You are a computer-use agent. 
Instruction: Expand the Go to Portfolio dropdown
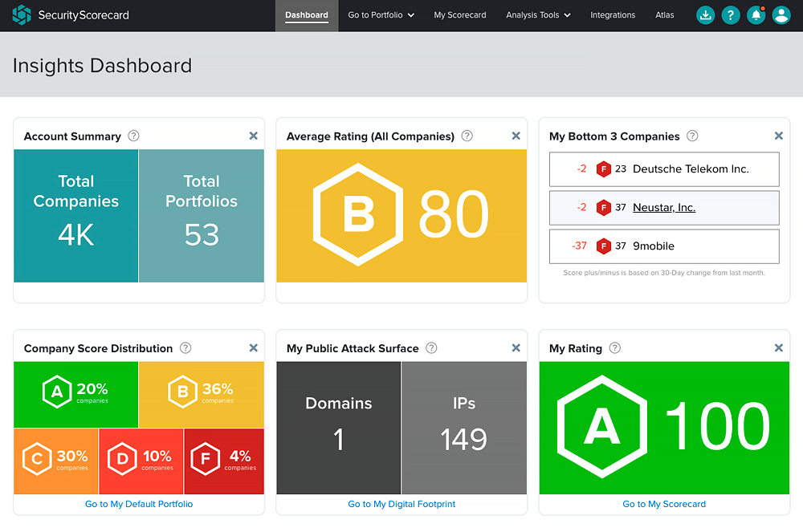(x=381, y=15)
